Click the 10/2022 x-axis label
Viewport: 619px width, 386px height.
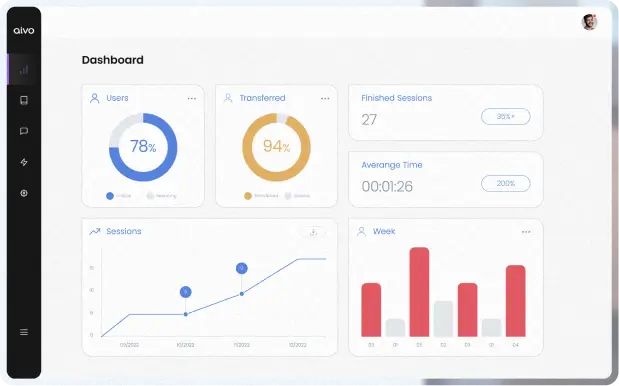pos(185,345)
